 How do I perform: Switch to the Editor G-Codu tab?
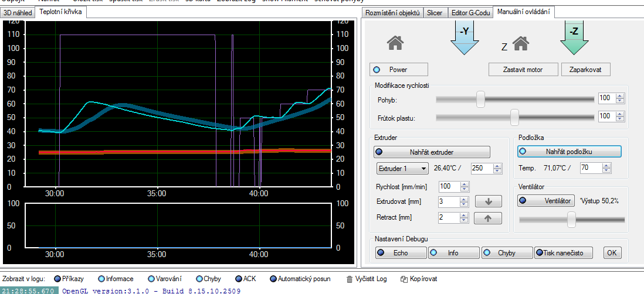click(x=470, y=12)
